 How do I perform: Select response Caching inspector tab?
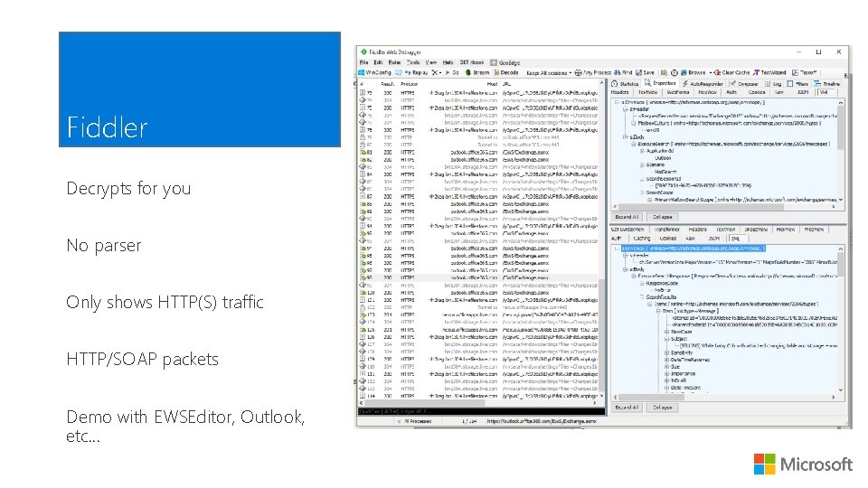[642, 239]
